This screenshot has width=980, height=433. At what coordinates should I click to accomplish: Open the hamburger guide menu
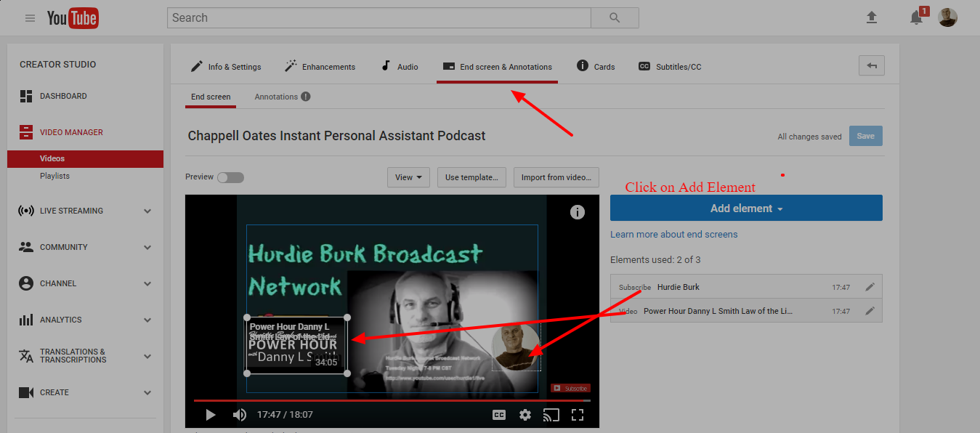[30, 18]
